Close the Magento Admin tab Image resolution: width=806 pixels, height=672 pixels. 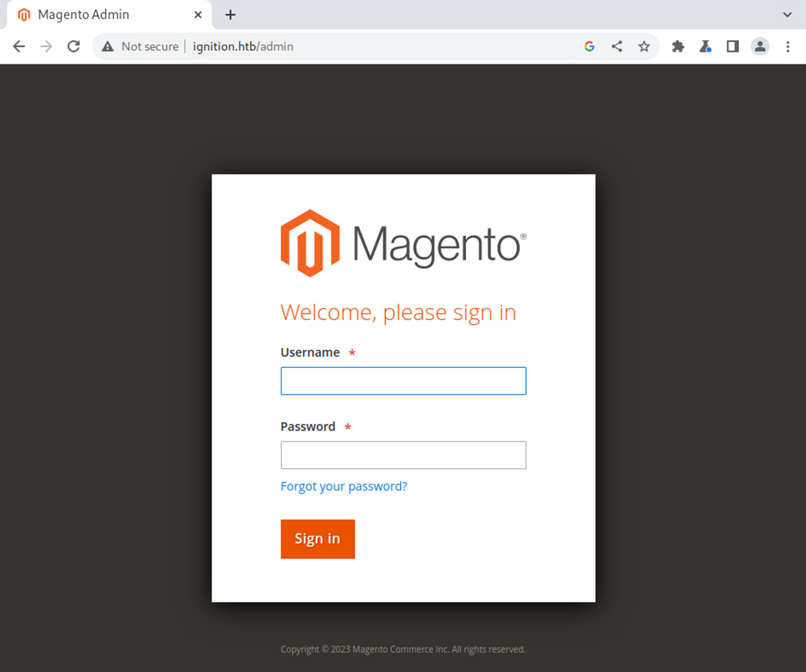198,15
